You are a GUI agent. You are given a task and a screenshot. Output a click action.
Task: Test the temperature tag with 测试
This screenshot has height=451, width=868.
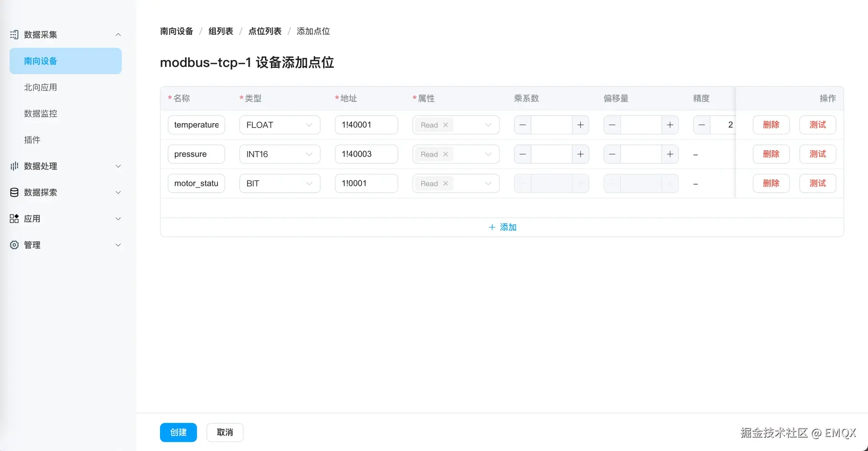tap(817, 125)
